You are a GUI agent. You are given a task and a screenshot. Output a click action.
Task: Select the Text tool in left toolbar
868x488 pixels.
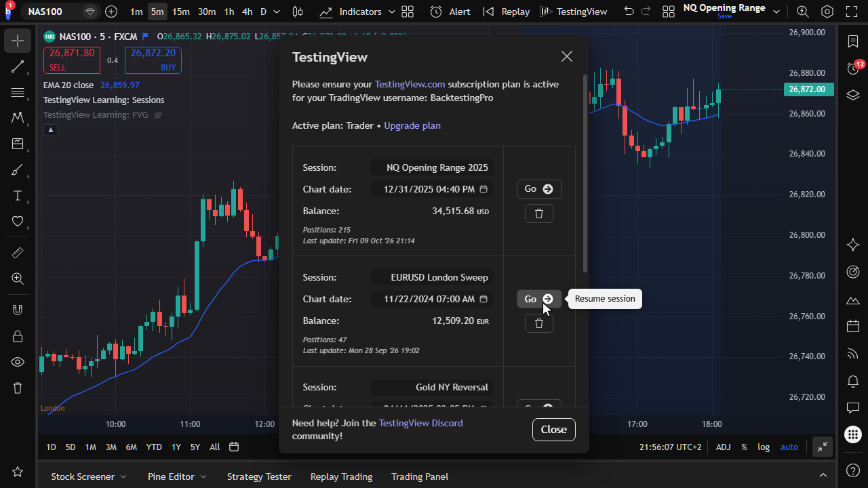click(18, 196)
